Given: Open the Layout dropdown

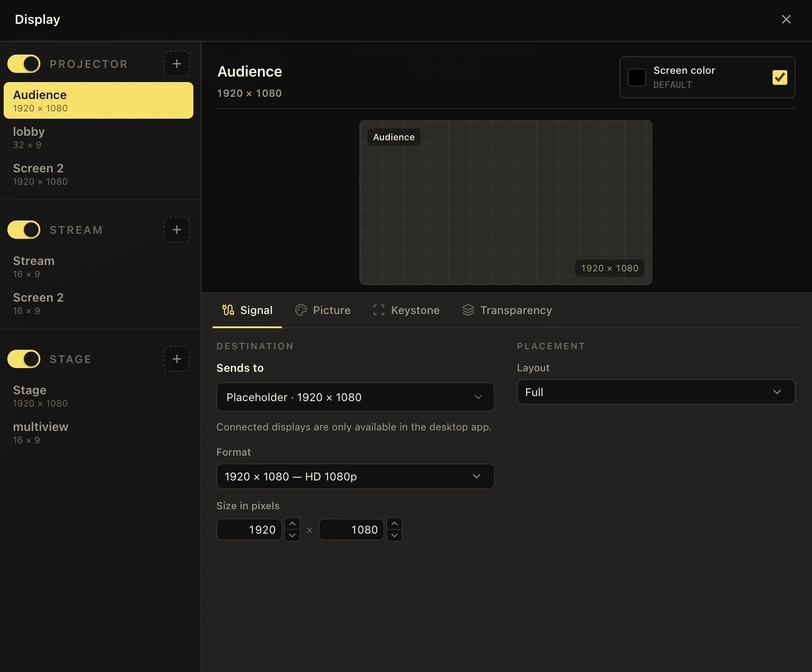Looking at the screenshot, I should 656,392.
